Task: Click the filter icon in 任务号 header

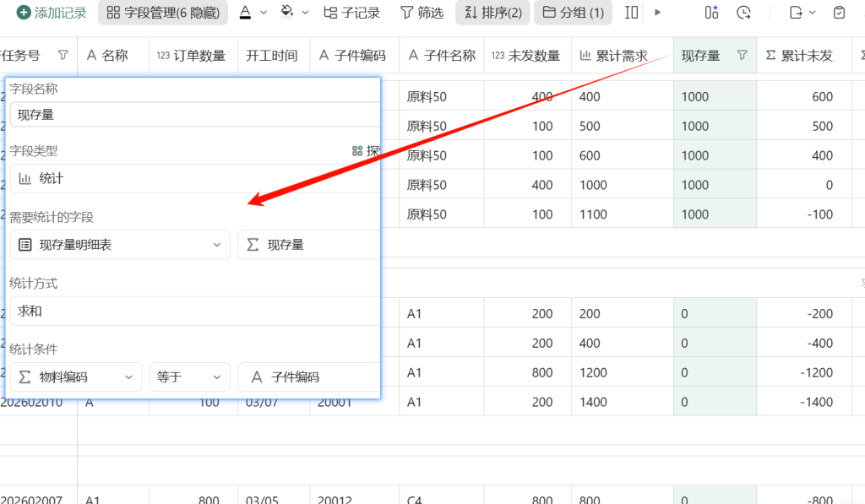Action: [x=63, y=55]
